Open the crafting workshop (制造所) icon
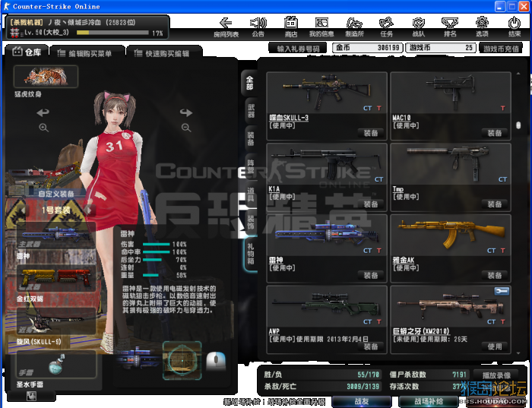The width and height of the screenshot is (532, 408). pyautogui.click(x=354, y=27)
